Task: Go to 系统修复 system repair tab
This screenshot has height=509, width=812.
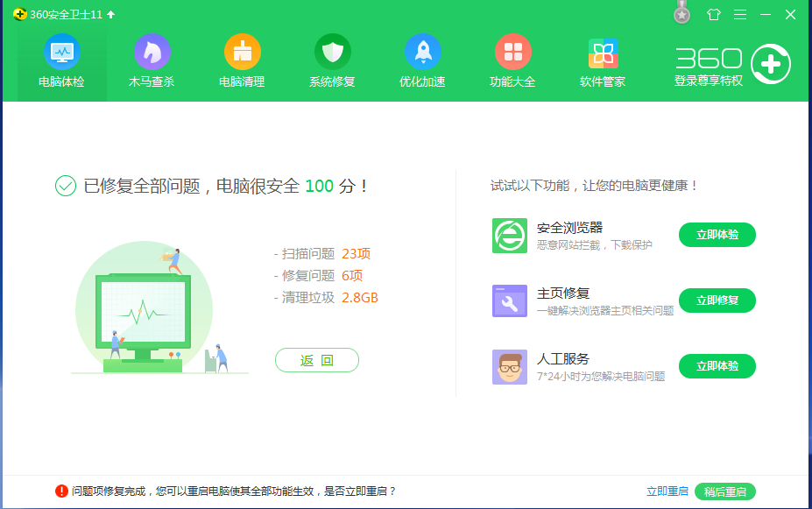Action: [332, 61]
